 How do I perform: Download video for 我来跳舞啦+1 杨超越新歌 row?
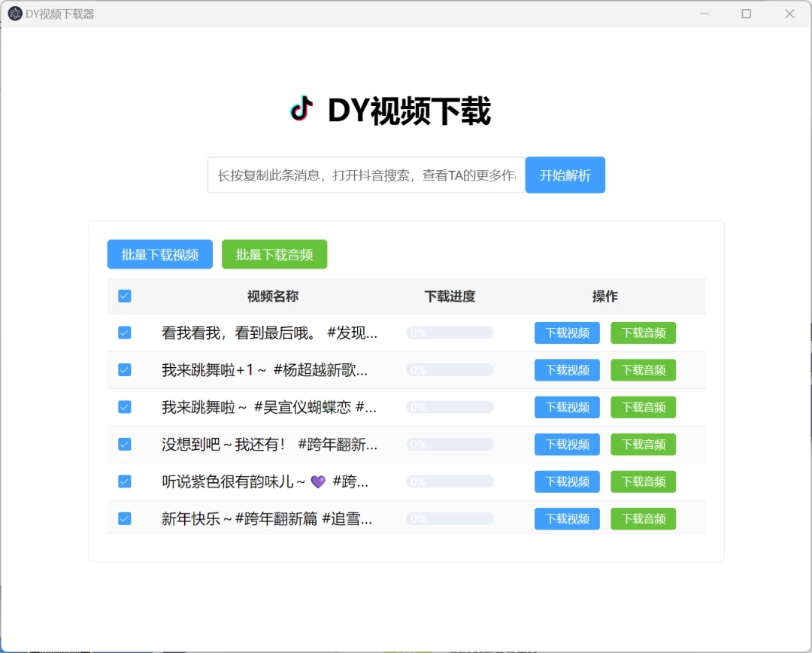pos(567,370)
